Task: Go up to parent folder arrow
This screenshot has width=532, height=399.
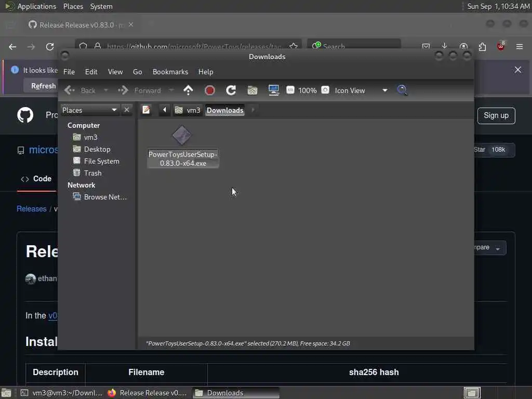Action: pos(188,90)
